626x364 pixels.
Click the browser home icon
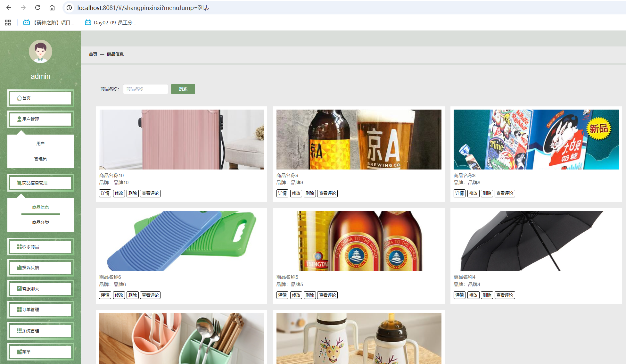pyautogui.click(x=52, y=8)
